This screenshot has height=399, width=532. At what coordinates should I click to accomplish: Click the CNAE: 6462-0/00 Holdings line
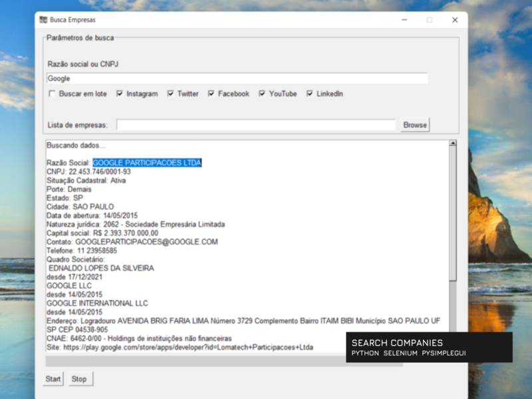139,338
